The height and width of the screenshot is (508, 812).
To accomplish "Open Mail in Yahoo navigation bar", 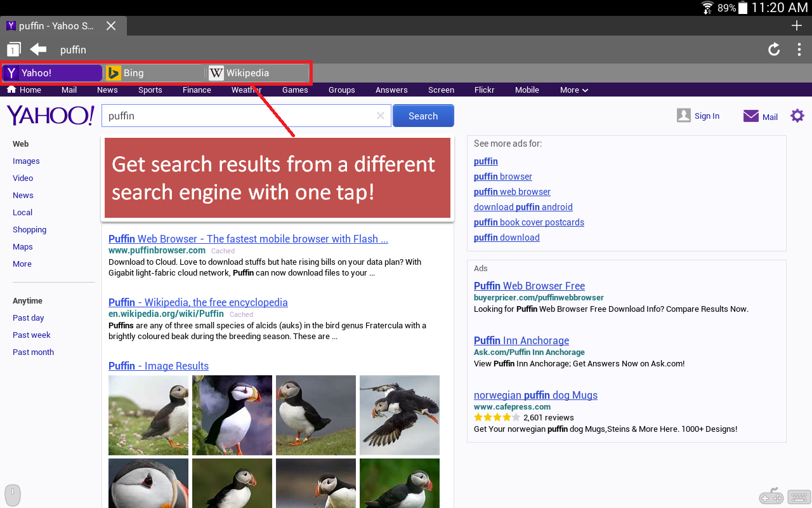I will point(69,90).
